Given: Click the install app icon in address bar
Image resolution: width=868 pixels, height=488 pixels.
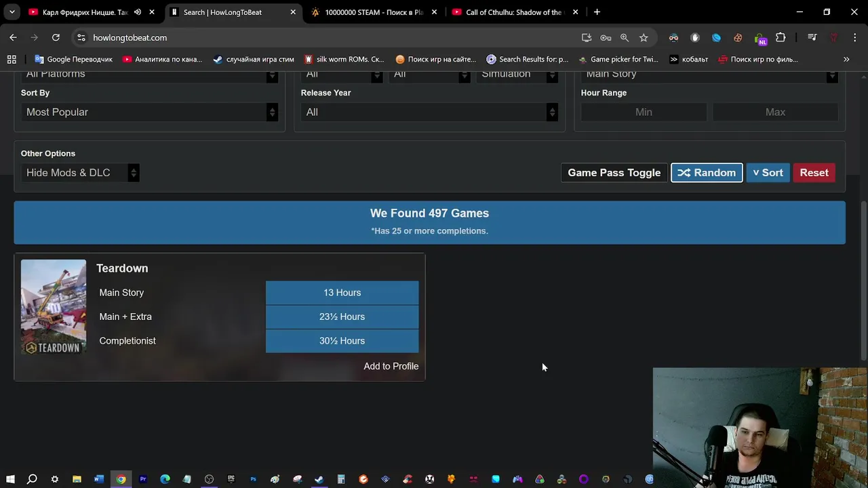Looking at the screenshot, I should pyautogui.click(x=587, y=38).
